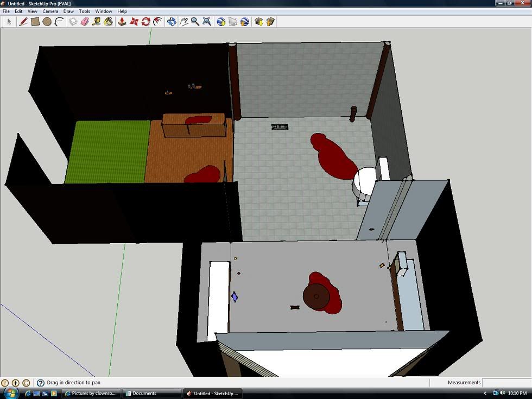
Task: Click the network tray icon
Action: [495, 393]
